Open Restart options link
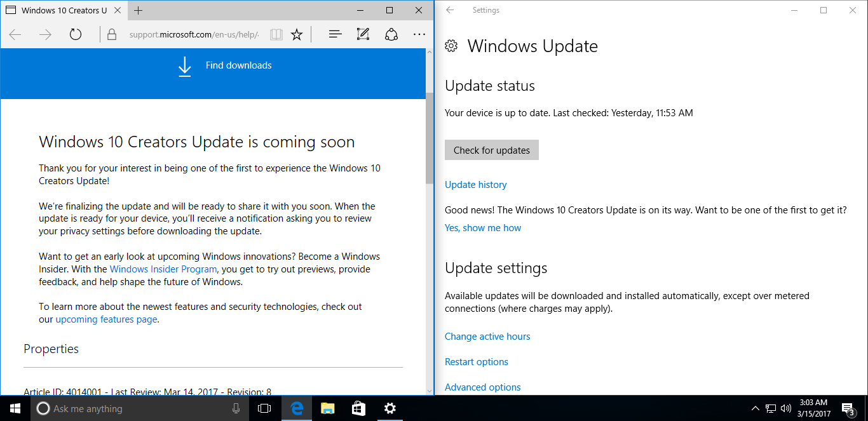Screen dimensions: 868x421 pos(477,362)
